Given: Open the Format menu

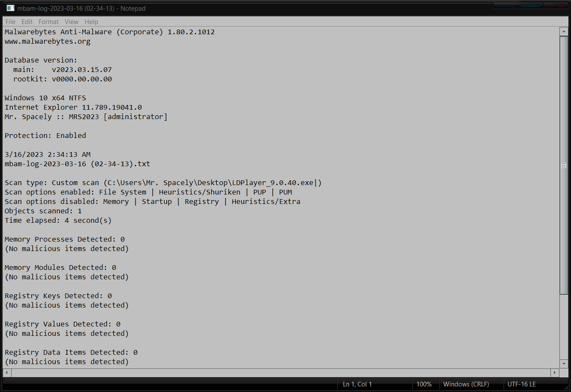Looking at the screenshot, I should point(48,22).
